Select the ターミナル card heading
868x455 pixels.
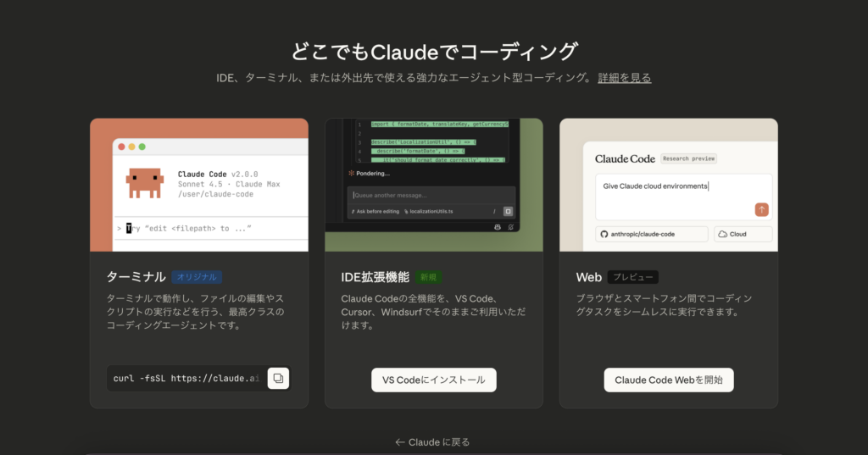pyautogui.click(x=136, y=277)
